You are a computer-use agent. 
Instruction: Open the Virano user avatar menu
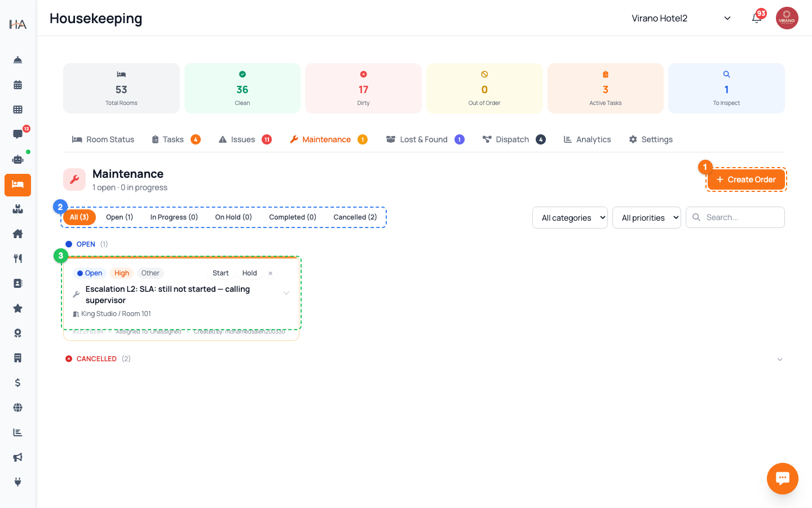(787, 18)
